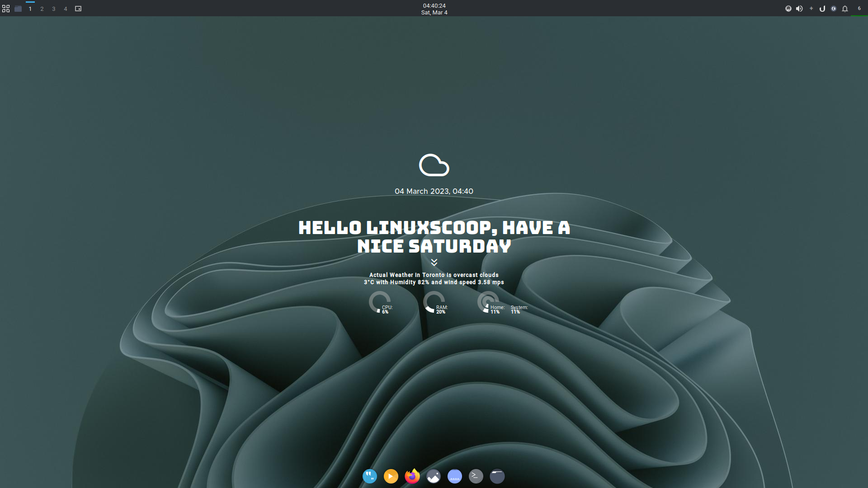Image resolution: width=868 pixels, height=488 pixels.
Task: Click the System: 11% label
Action: click(x=519, y=310)
